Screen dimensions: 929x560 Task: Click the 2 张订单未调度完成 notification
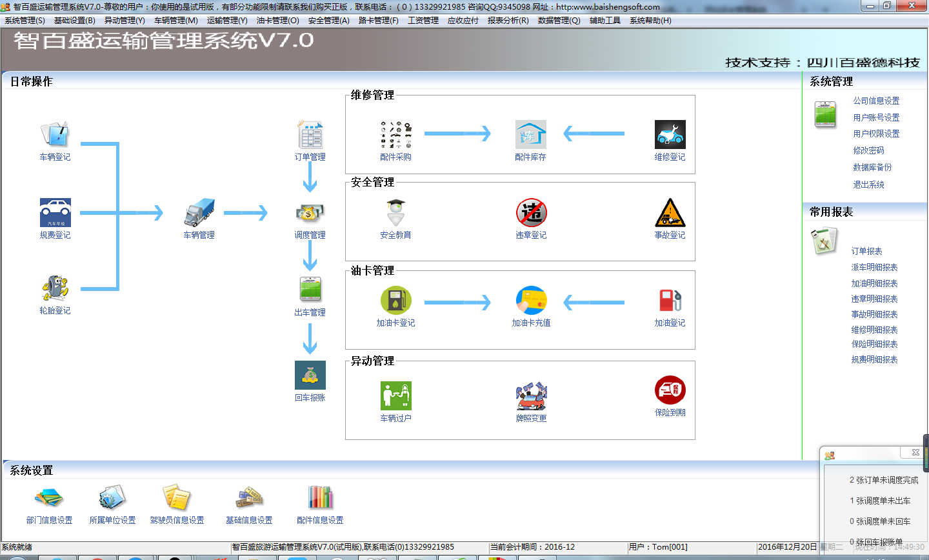tap(884, 480)
